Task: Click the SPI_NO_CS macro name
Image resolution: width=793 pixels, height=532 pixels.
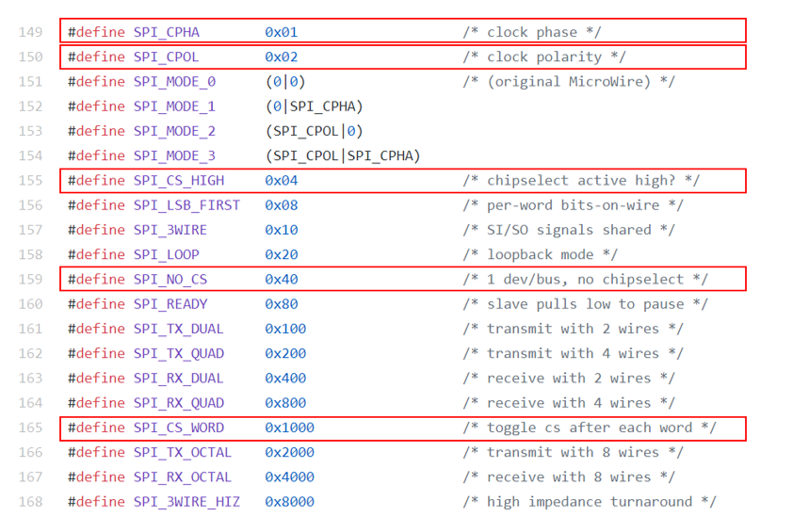Action: click(170, 280)
